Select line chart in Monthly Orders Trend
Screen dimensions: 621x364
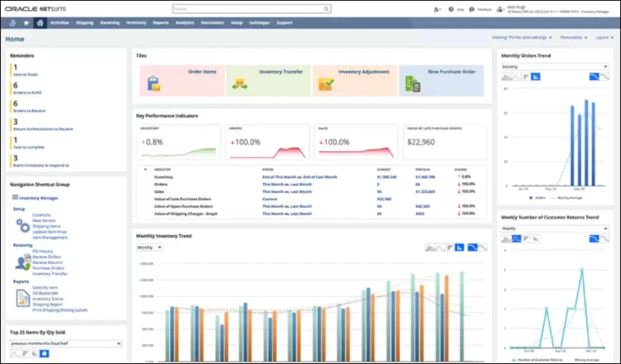516,77
